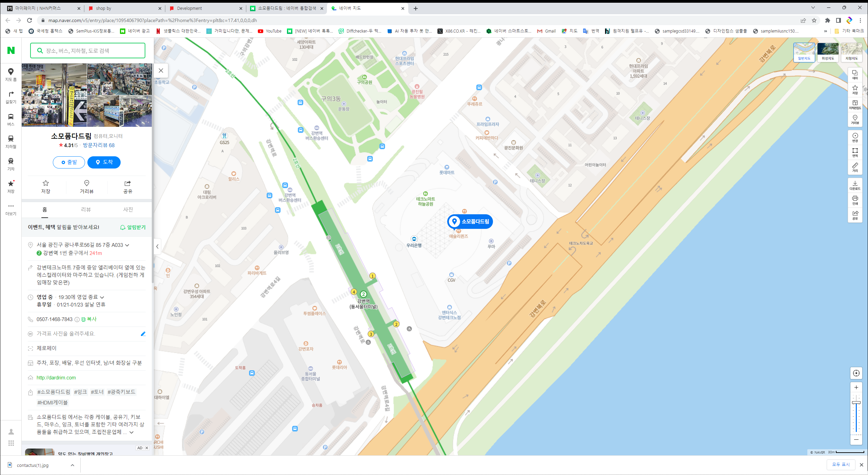Focus the place search input field
This screenshot has height=475, width=868.
point(88,51)
